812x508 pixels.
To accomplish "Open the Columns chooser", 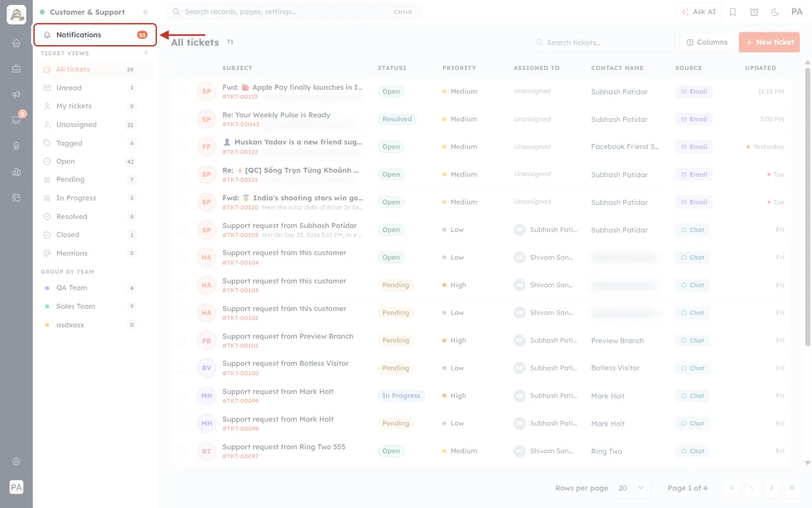I will (x=707, y=42).
